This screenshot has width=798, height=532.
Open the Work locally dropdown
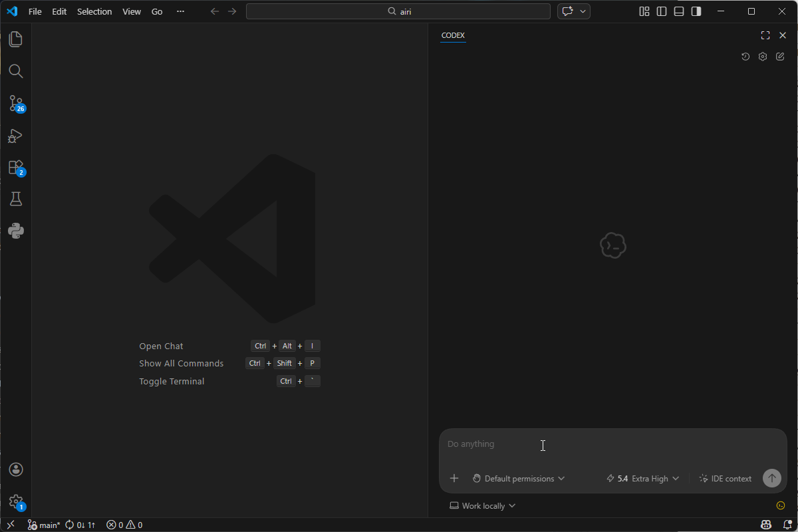click(483, 505)
